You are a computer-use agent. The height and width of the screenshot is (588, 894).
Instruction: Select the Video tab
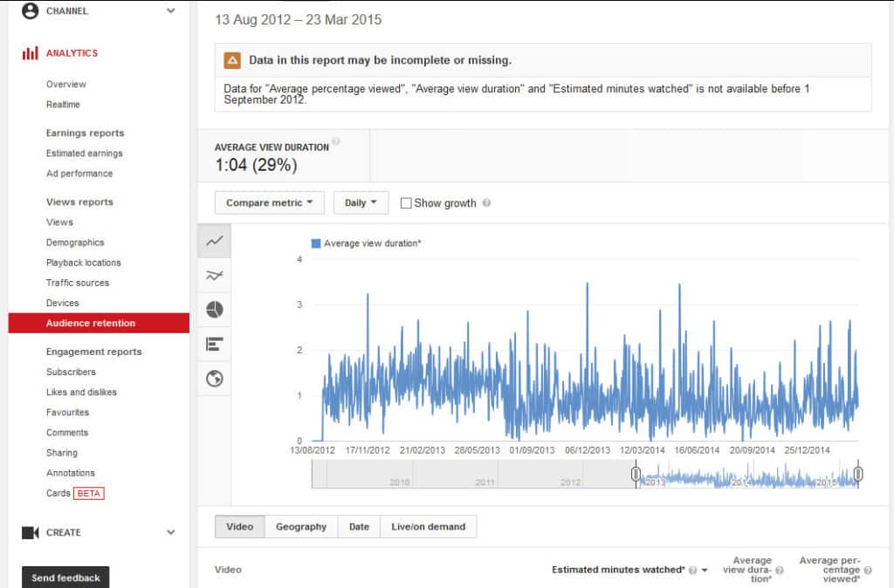239,526
